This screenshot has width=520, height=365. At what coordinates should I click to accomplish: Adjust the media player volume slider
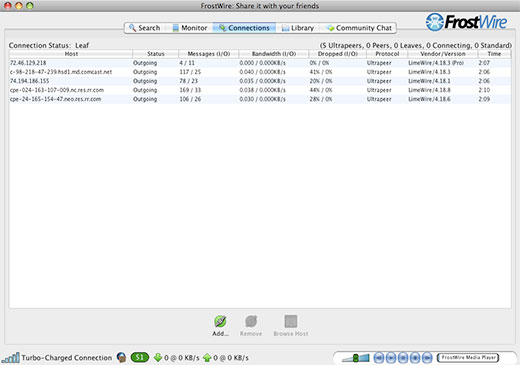tap(356, 358)
